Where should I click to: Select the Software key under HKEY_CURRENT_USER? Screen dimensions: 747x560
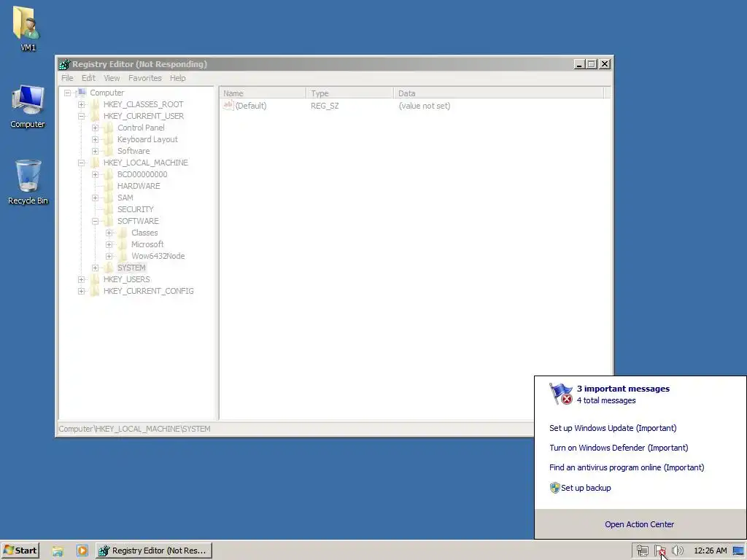133,151
